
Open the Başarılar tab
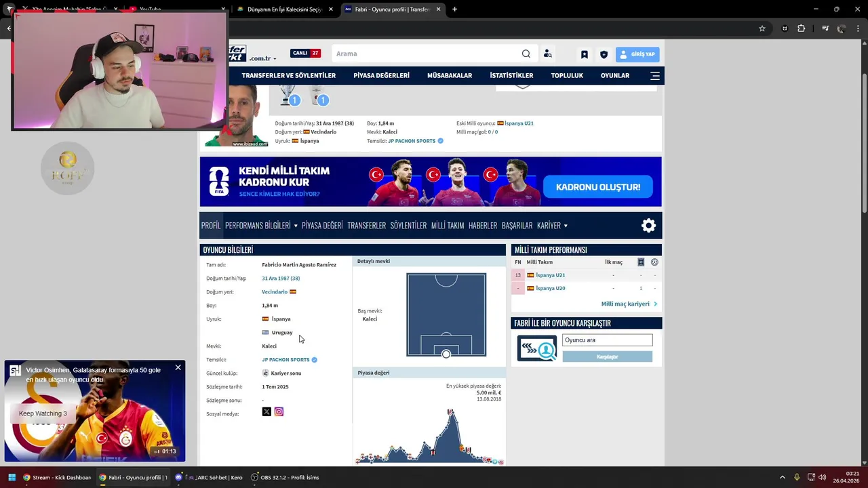click(x=517, y=226)
